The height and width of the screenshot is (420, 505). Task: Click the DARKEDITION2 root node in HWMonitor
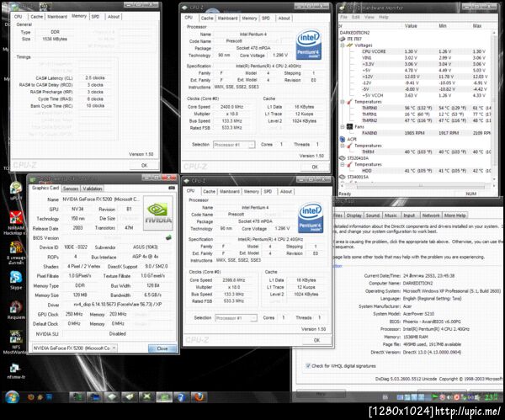pyautogui.click(x=354, y=33)
